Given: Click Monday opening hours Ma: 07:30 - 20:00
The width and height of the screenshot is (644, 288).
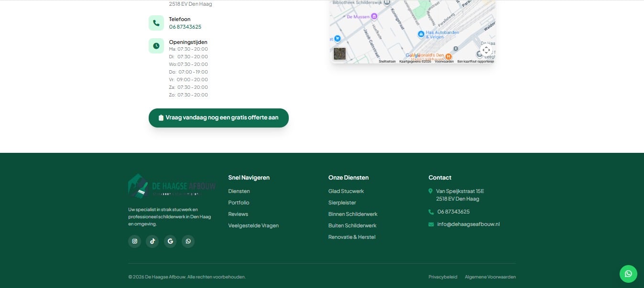Looking at the screenshot, I should 188,49.
